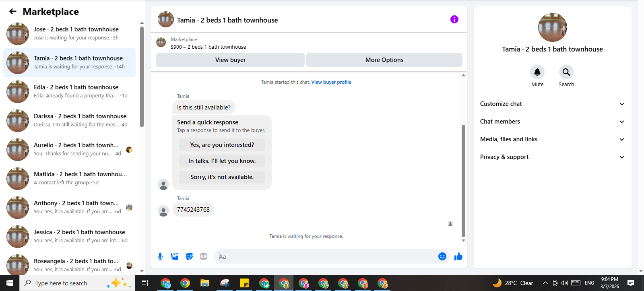Send a thumbs-up like
The image size is (644, 291).
pyautogui.click(x=458, y=256)
